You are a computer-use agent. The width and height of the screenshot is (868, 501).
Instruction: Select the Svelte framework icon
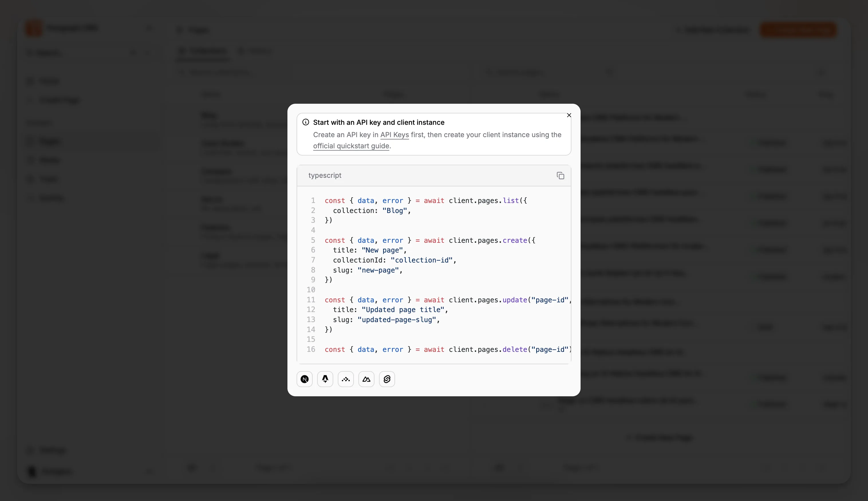click(x=387, y=379)
